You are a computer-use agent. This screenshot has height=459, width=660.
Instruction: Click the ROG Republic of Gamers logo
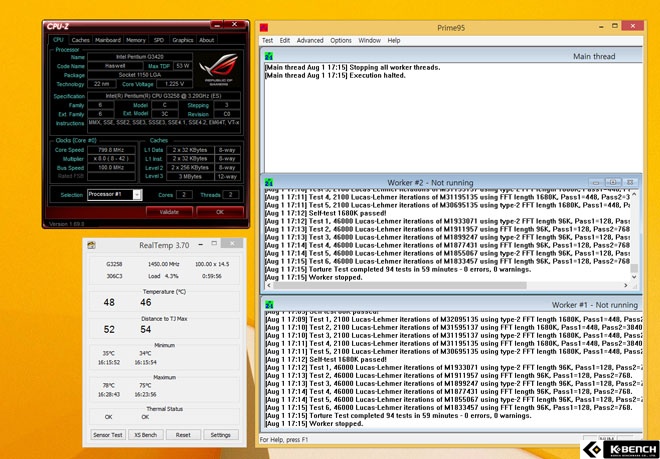218,69
